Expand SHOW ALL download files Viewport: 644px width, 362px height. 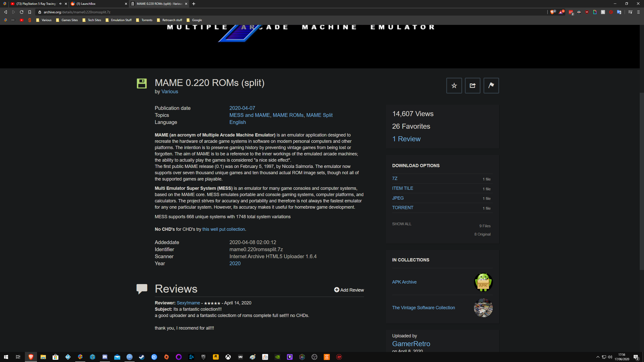402,224
